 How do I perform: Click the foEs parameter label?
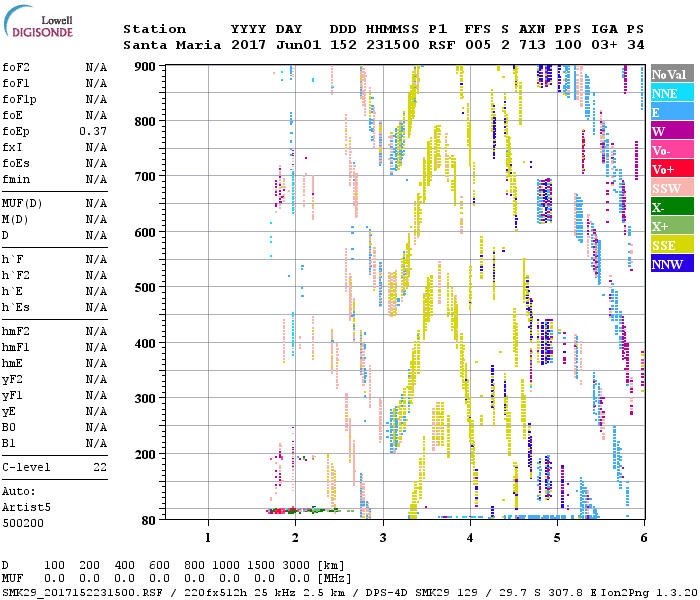click(16, 163)
